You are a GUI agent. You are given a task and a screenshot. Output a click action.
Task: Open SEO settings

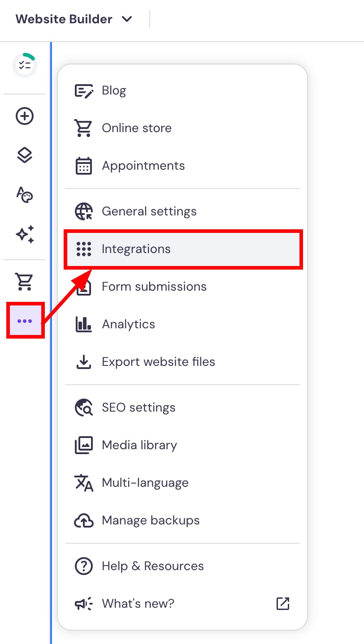point(139,408)
